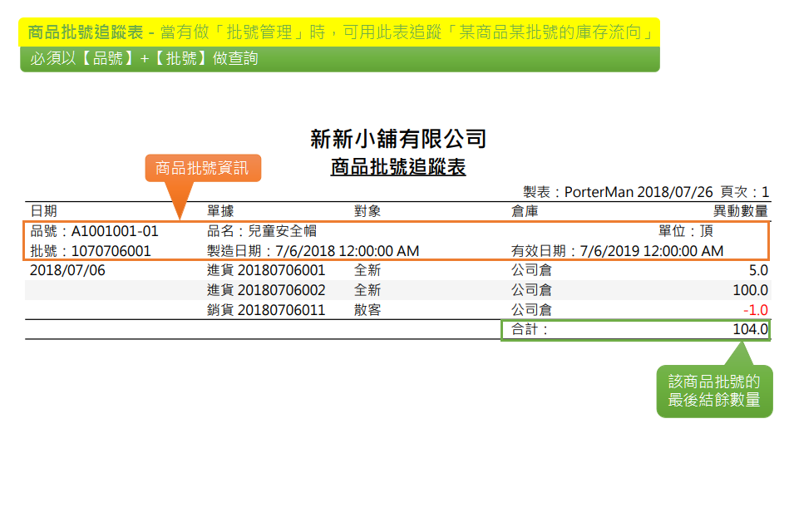
Task: Click the red -1.0 quantity value
Action: pos(756,310)
